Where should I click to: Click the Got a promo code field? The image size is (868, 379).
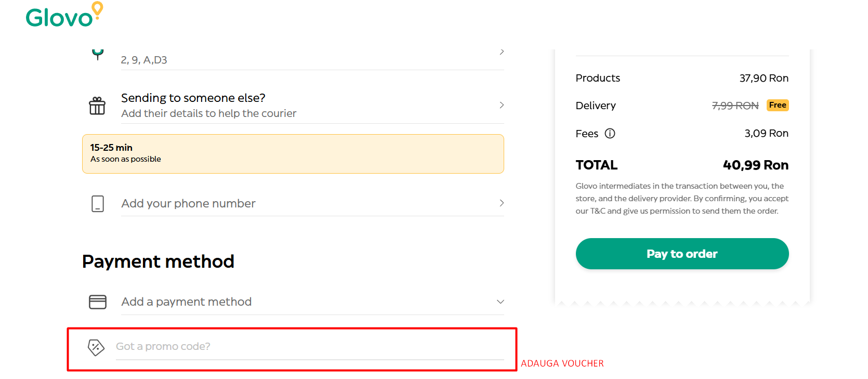pyautogui.click(x=309, y=347)
